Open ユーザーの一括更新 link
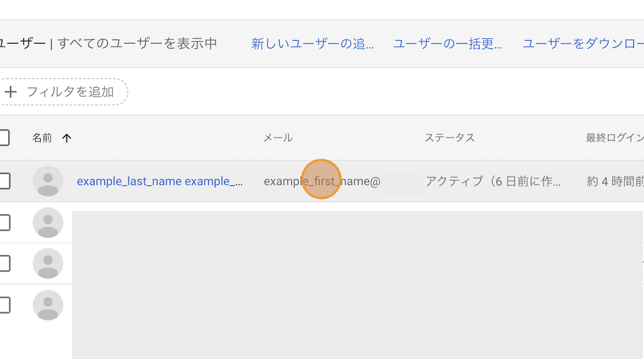 pyautogui.click(x=448, y=44)
